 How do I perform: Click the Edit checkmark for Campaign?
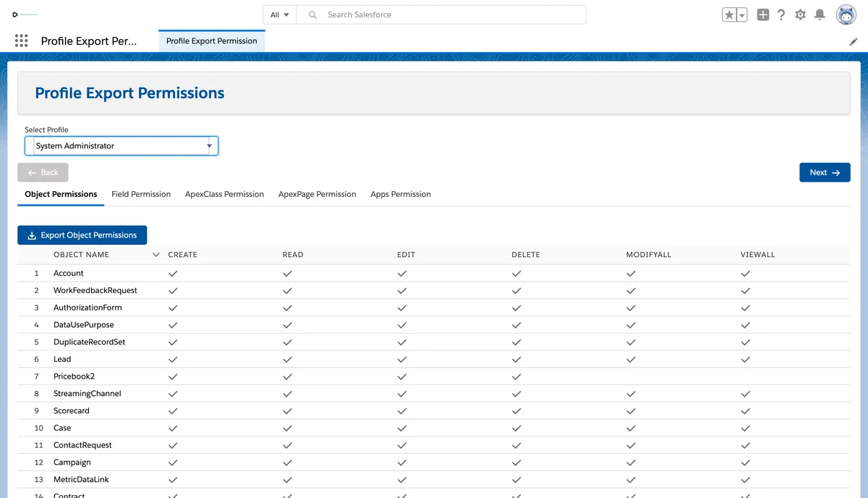click(402, 463)
